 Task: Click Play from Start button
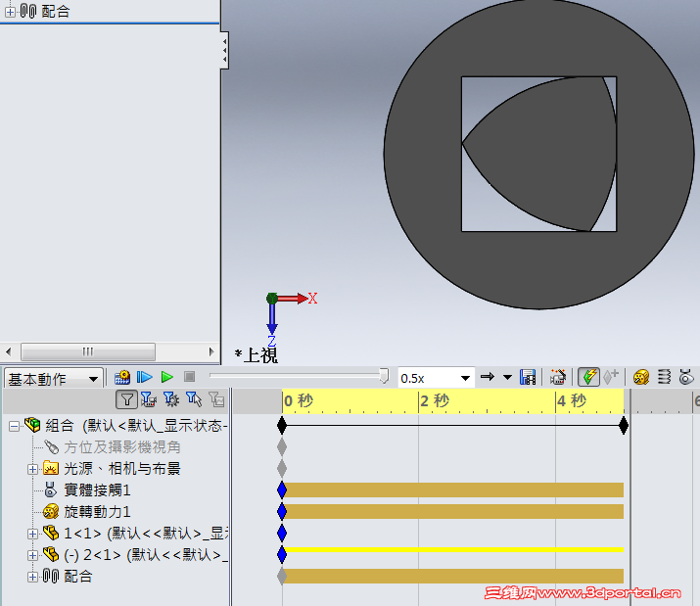coord(145,377)
